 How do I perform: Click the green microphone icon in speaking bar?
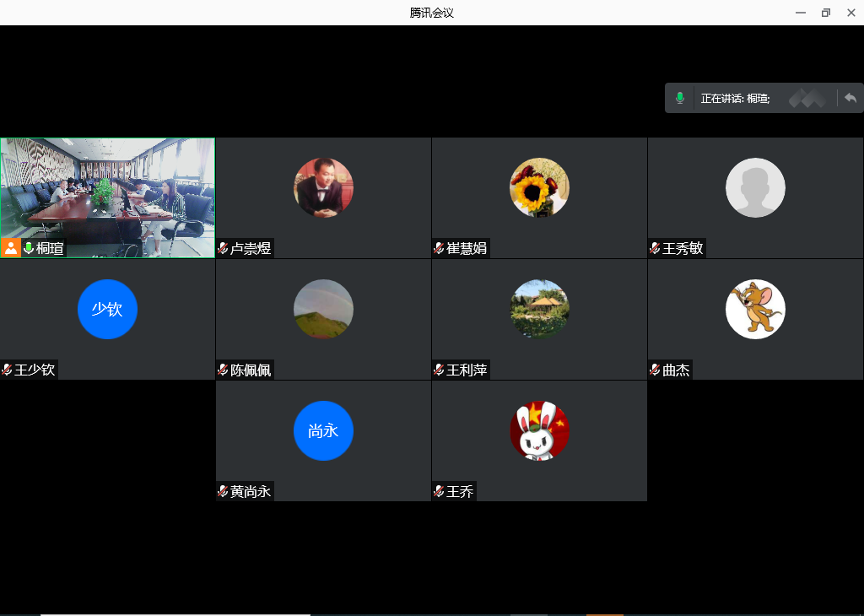[x=680, y=98]
